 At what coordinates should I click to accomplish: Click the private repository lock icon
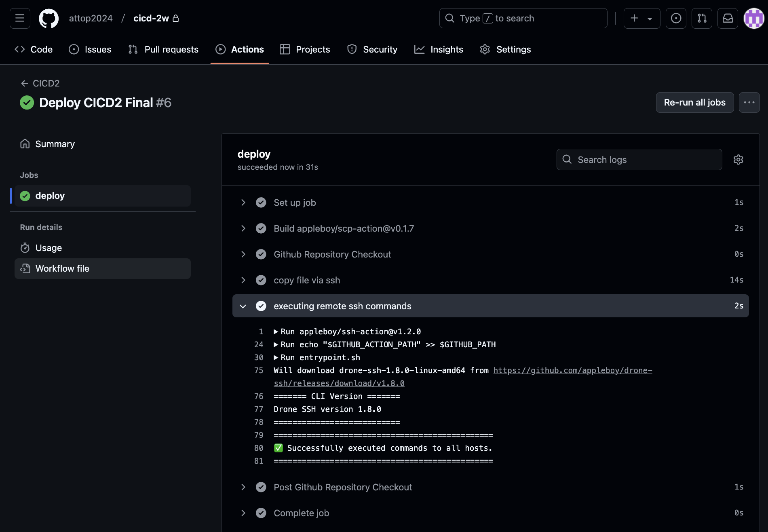pyautogui.click(x=176, y=18)
